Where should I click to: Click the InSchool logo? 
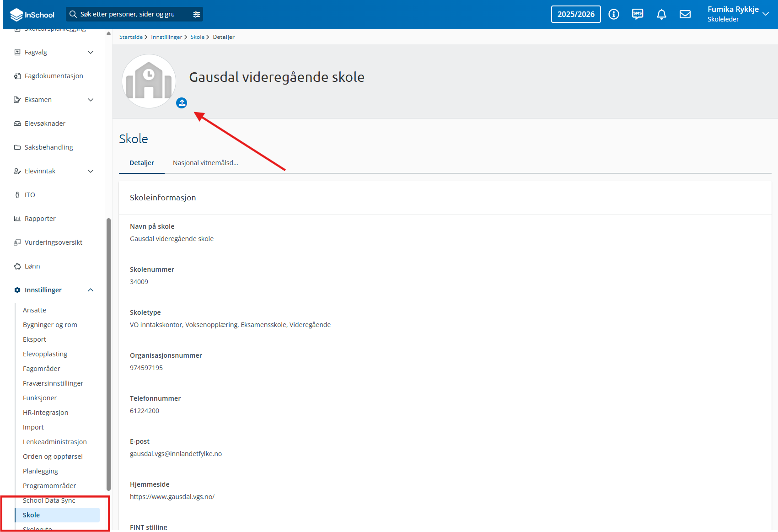(x=32, y=15)
